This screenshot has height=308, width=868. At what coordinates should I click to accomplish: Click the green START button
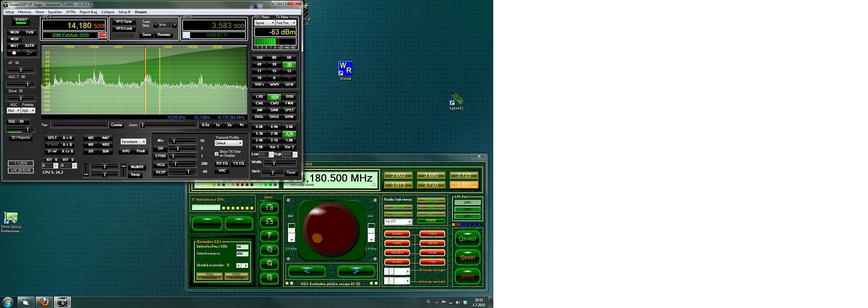(x=21, y=20)
